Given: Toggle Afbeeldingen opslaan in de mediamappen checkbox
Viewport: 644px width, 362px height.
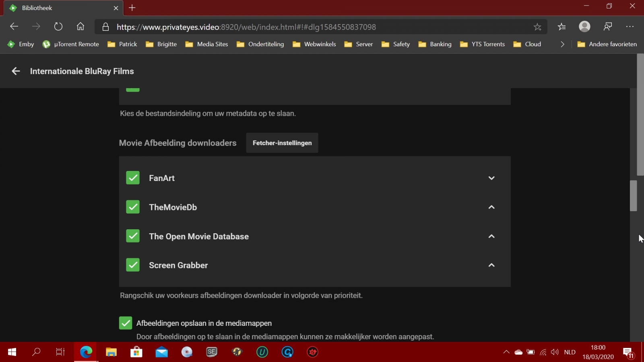Looking at the screenshot, I should (x=126, y=323).
